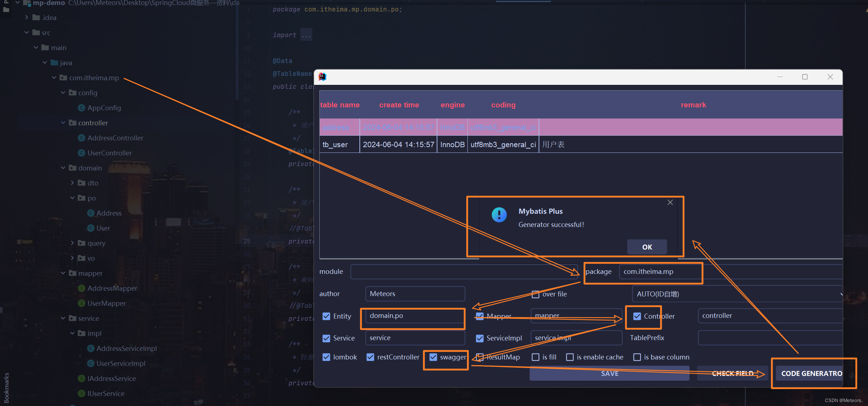Uncheck the restController checkbox
The width and height of the screenshot is (868, 406).
[371, 357]
